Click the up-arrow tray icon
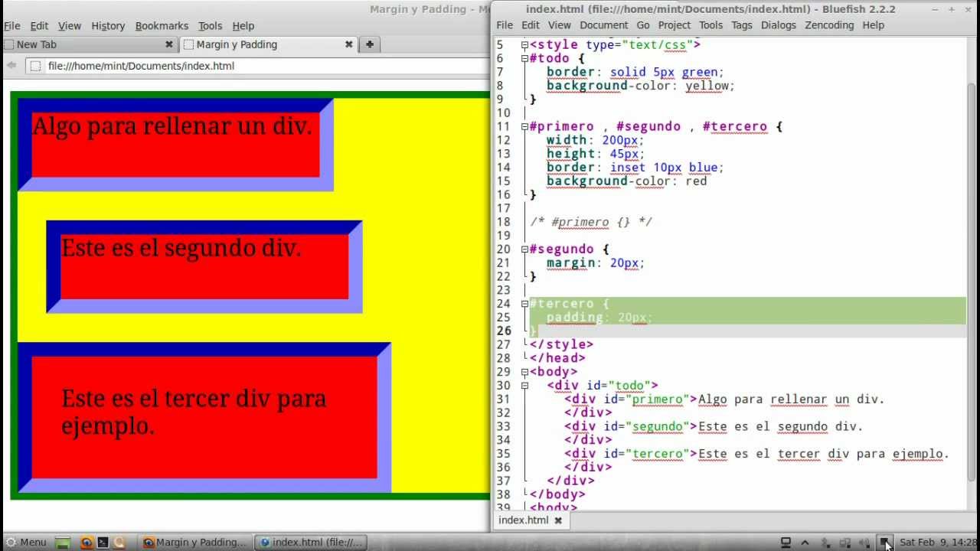This screenshot has width=980, height=551. pos(805,543)
